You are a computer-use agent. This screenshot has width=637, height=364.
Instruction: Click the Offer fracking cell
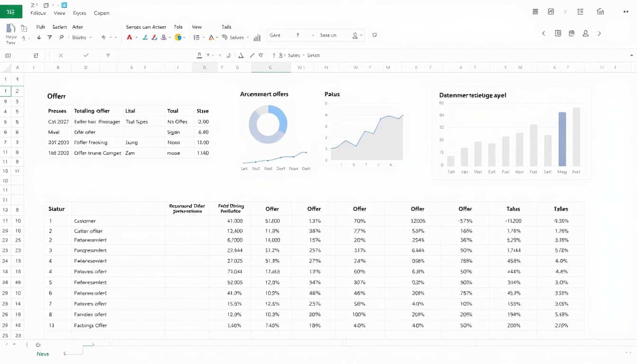tap(91, 142)
